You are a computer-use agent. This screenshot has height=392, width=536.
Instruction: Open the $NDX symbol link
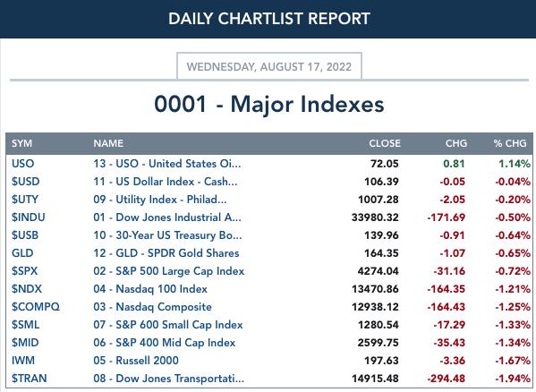pos(27,289)
